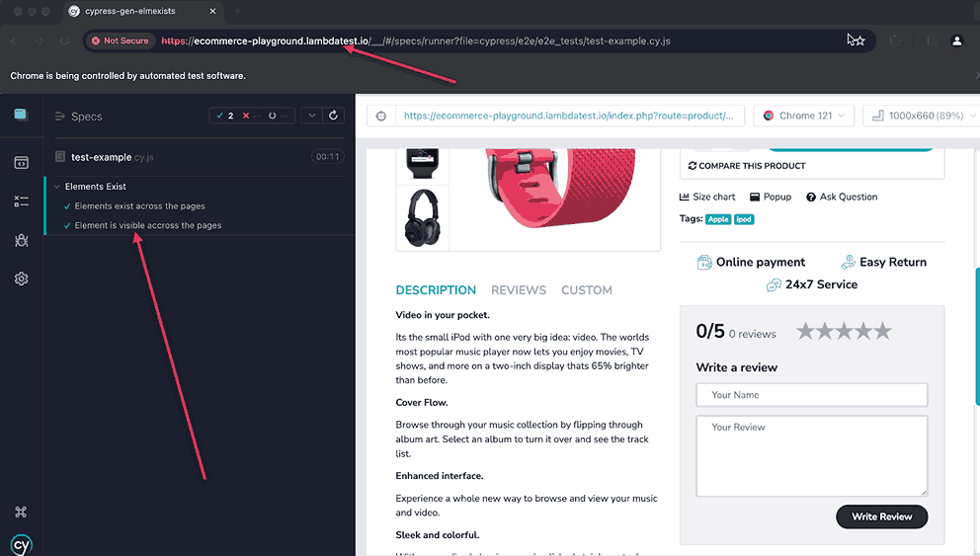Click the browser back arrow
Viewport: 980px width, 556px height.
click(13, 40)
